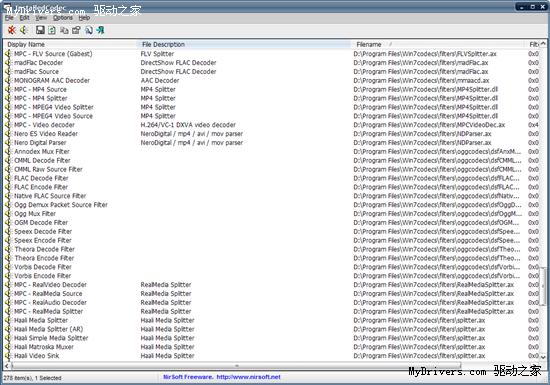Click the speaker icon beside FLAC Decode Filter
Viewport: 550px width, 385px height.
coord(8,178)
